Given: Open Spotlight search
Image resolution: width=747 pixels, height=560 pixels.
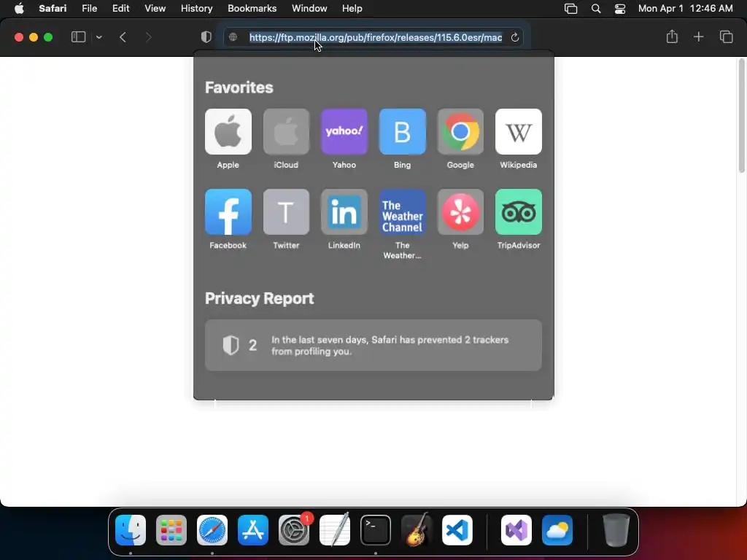Looking at the screenshot, I should pos(595,9).
